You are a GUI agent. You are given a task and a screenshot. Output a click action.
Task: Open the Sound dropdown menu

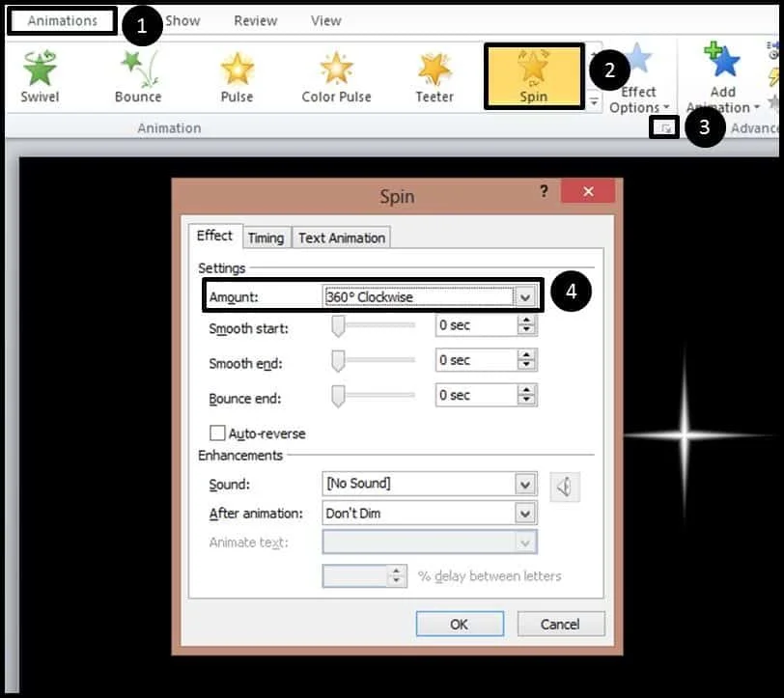[x=525, y=484]
